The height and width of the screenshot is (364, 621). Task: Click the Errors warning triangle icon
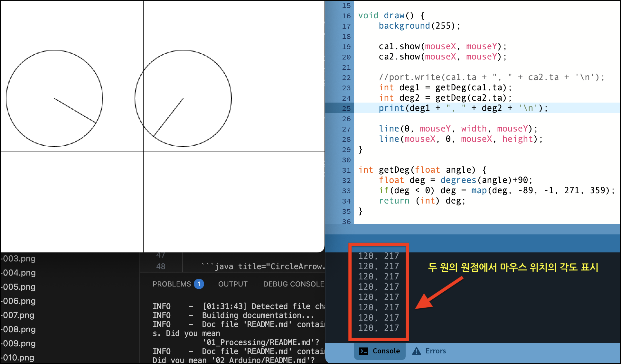(417, 351)
